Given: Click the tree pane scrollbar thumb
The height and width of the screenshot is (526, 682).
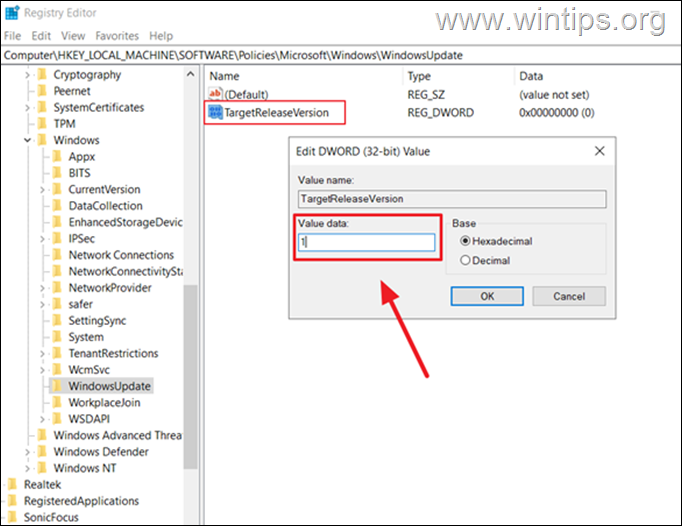Looking at the screenshot, I should 190,377.
